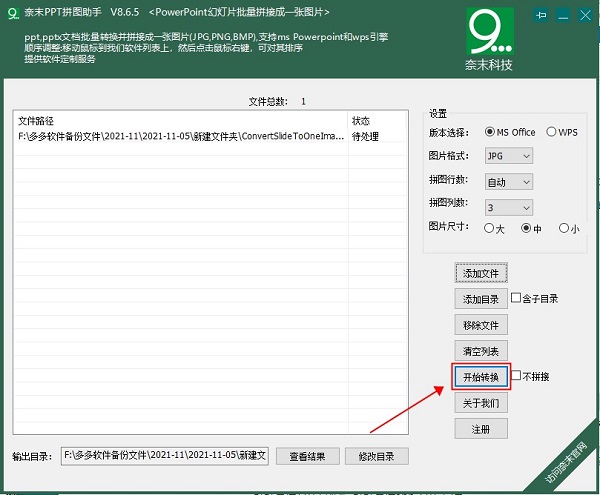
Task: Click the 添加文件 button
Action: [x=481, y=273]
